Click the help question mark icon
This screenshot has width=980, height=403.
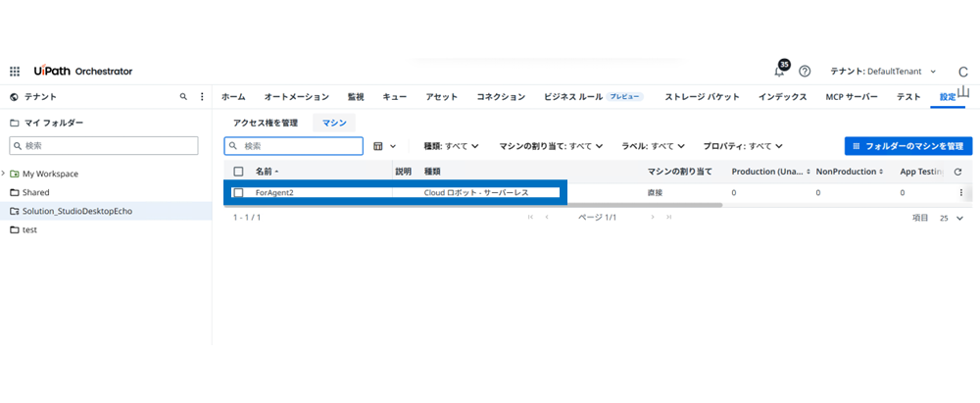pos(805,72)
